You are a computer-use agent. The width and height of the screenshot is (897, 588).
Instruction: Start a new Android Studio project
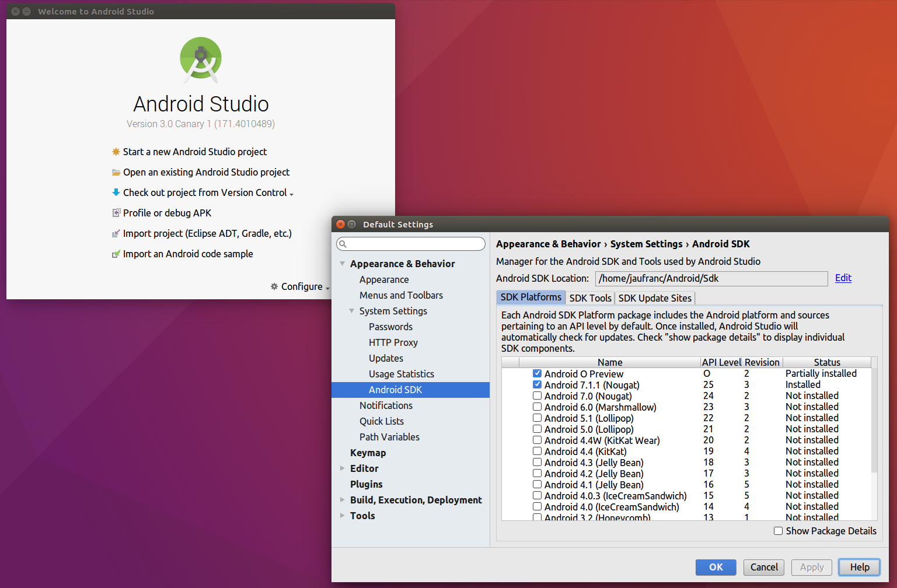tap(194, 152)
